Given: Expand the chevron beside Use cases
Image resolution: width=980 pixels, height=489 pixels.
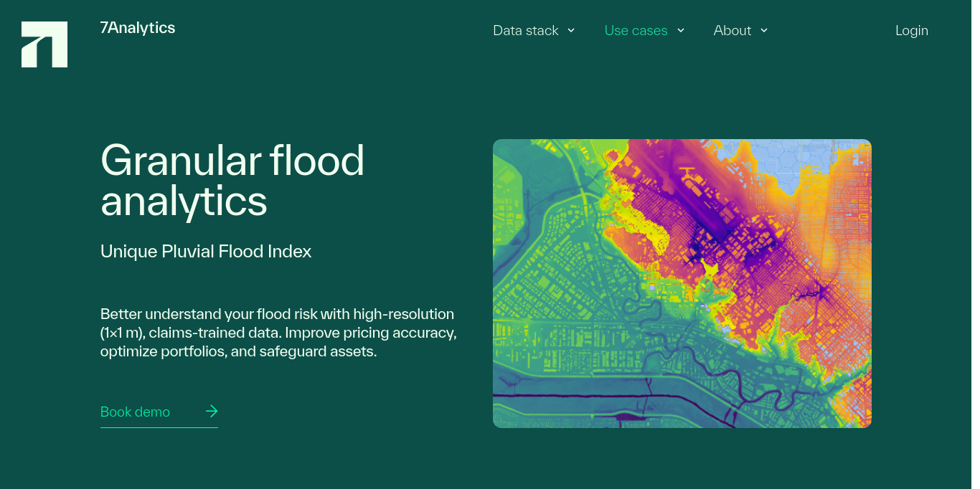Looking at the screenshot, I should (681, 30).
